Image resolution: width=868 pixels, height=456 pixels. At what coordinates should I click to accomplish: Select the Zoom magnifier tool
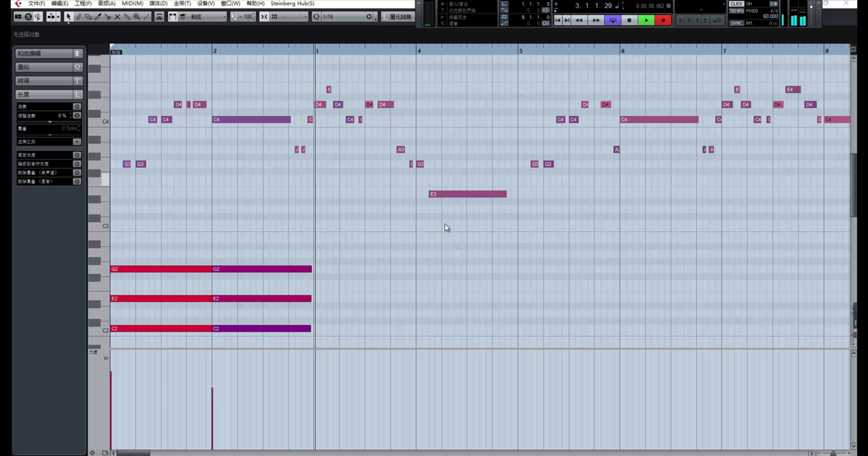coord(137,17)
